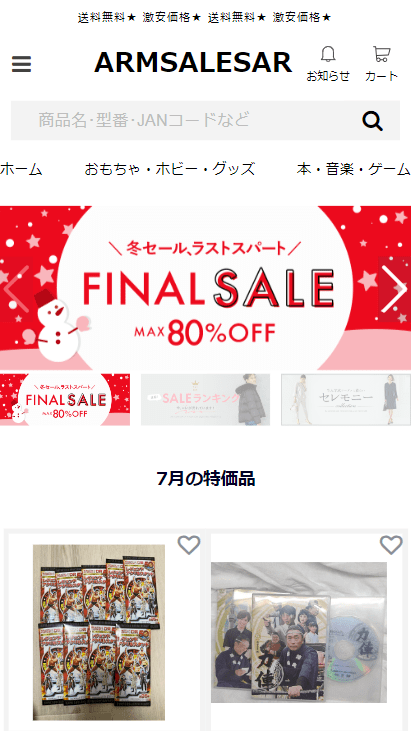Viewport: 411px width, 731px height.
Task: Go to next banner slide arrow
Action: click(394, 290)
